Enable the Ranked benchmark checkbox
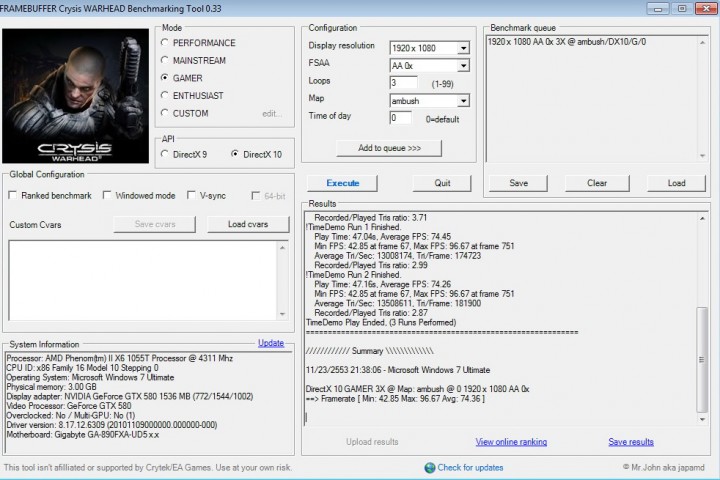The height and width of the screenshot is (480, 720). 13,196
